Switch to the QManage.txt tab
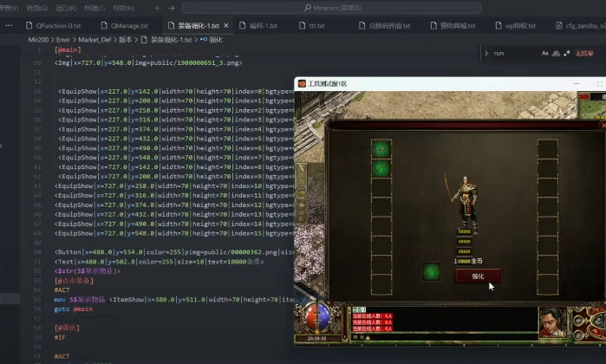Screen dimensions: 606x364 point(130,26)
